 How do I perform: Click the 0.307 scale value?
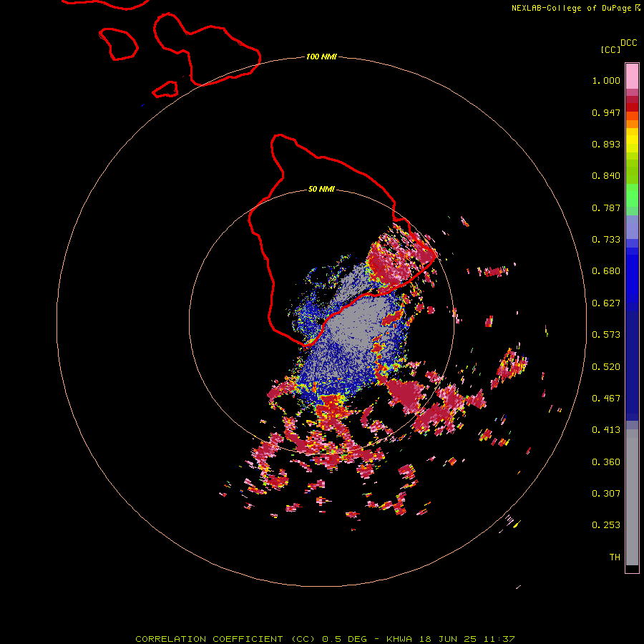(606, 494)
